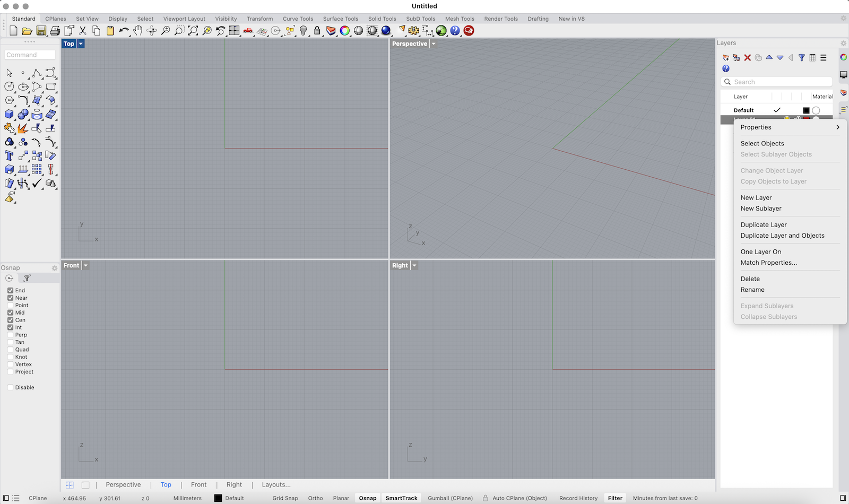The image size is (849, 504).
Task: Click the padlock lock-objects icon
Action: coord(317,31)
